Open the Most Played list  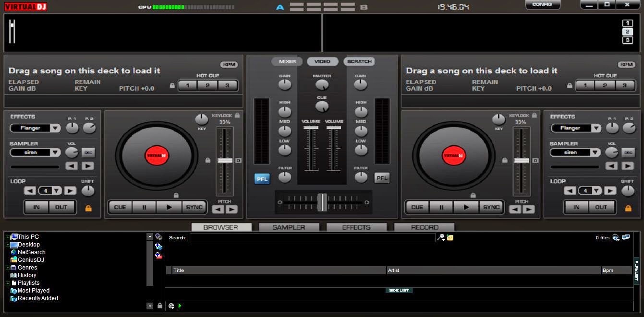pos(30,291)
